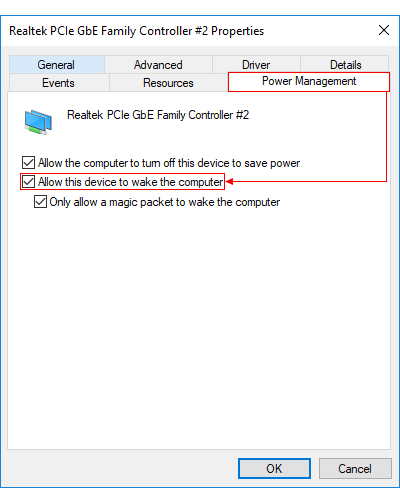Screen dimensions: 400x503
Task: Select the Power Management tab
Action: click(309, 81)
